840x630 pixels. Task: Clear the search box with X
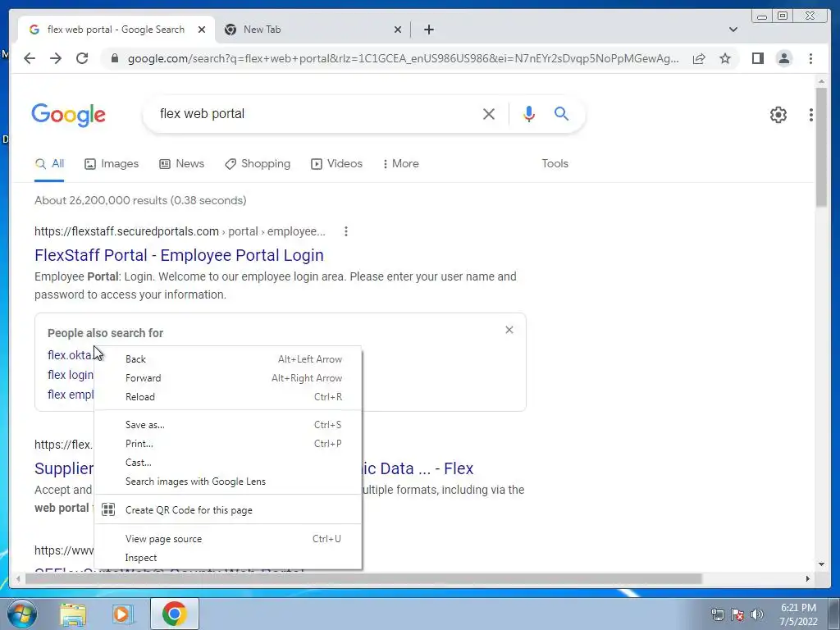(489, 113)
